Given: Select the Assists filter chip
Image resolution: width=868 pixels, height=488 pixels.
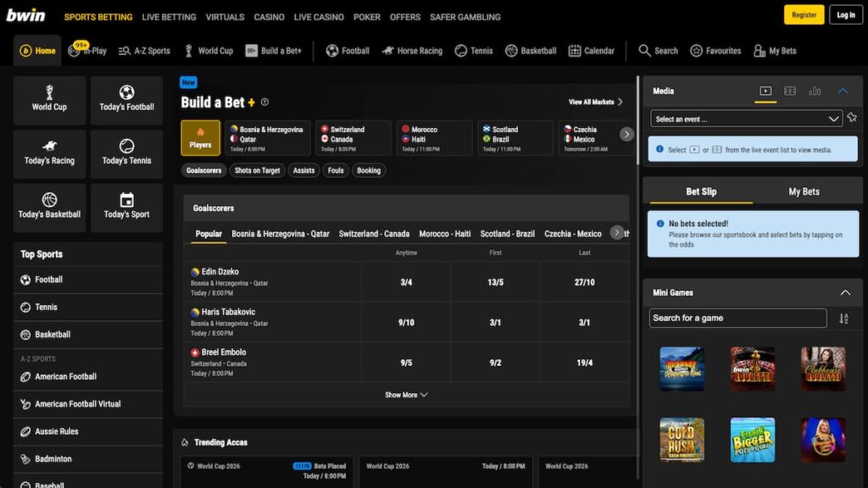Looking at the screenshot, I should (303, 170).
